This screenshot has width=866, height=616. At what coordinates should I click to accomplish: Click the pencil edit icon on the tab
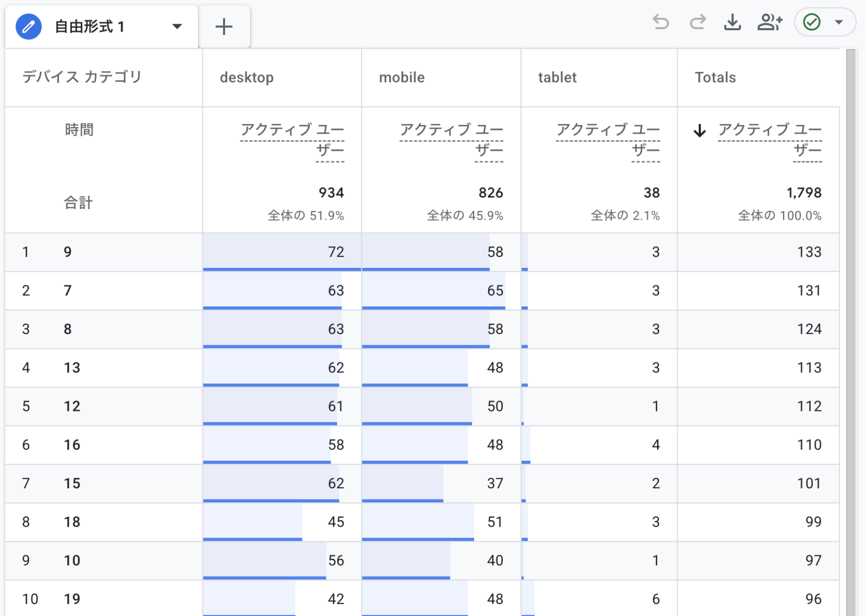click(x=29, y=27)
